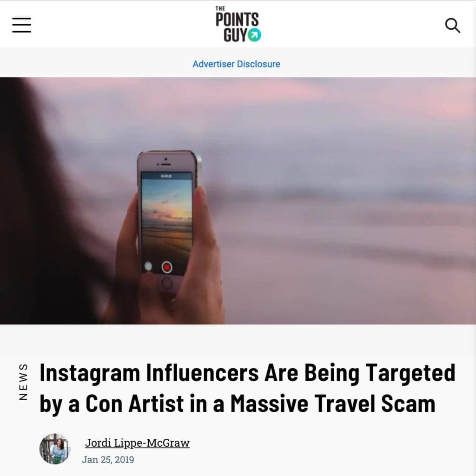Open the hamburger navigation menu
476x476 pixels.
click(21, 25)
